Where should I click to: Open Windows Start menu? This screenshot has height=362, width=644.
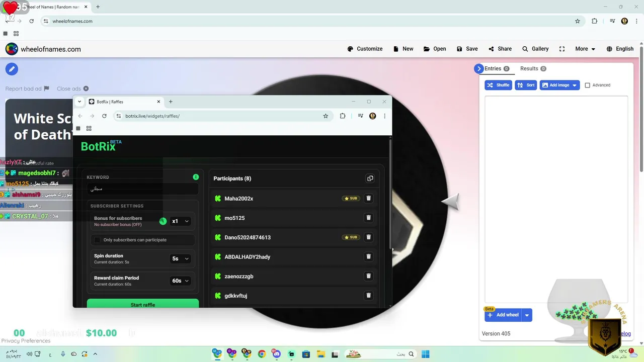point(425,354)
